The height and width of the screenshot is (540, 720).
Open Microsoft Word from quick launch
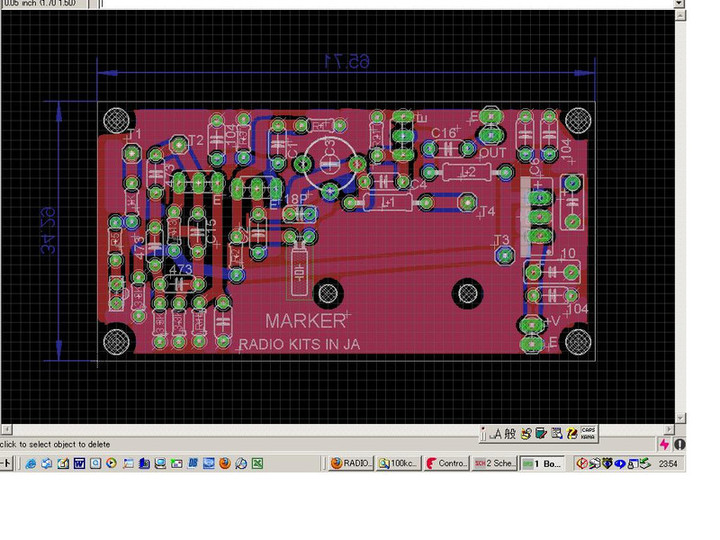click(x=79, y=464)
